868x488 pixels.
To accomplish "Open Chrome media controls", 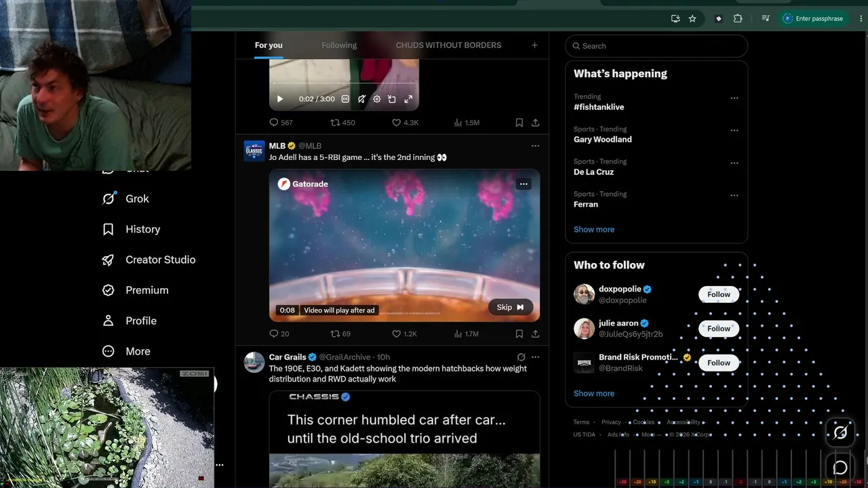I will [x=766, y=19].
